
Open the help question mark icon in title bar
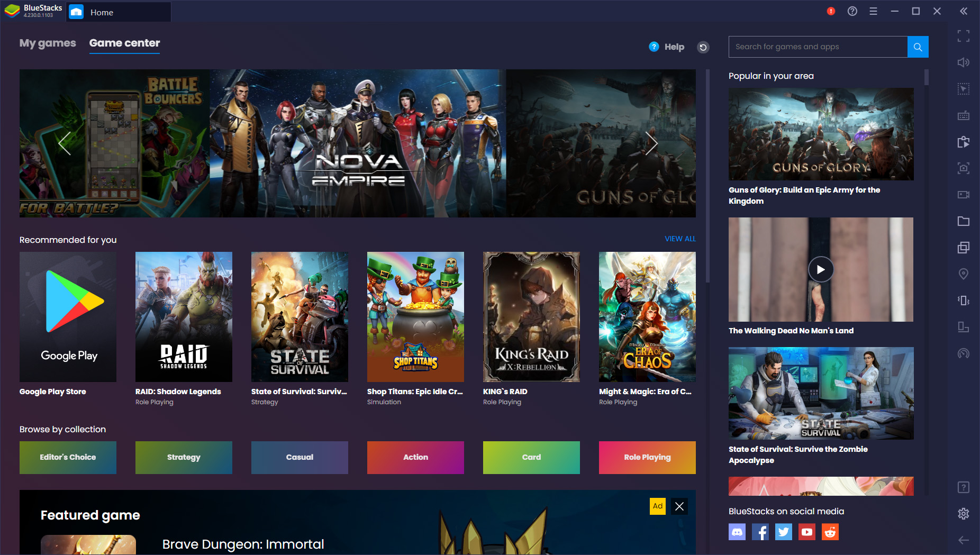tap(852, 11)
